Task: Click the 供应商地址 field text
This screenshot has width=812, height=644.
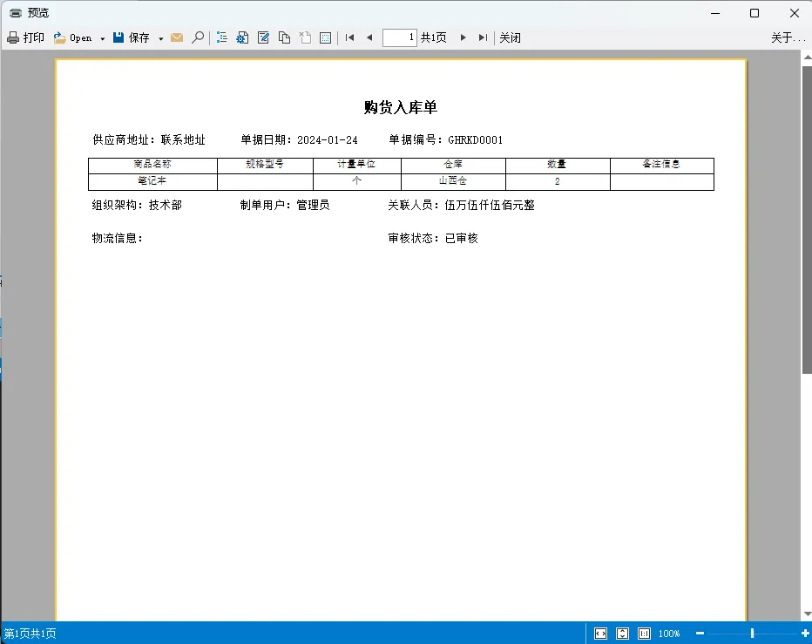Action: tap(149, 140)
